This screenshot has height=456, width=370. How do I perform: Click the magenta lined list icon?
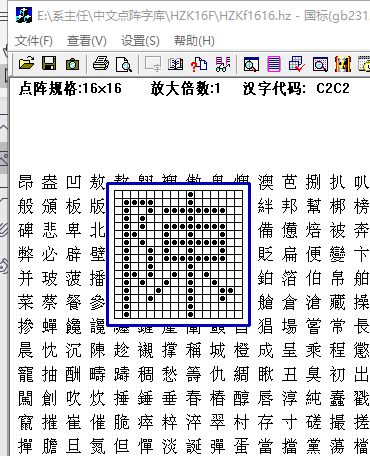(x=274, y=63)
